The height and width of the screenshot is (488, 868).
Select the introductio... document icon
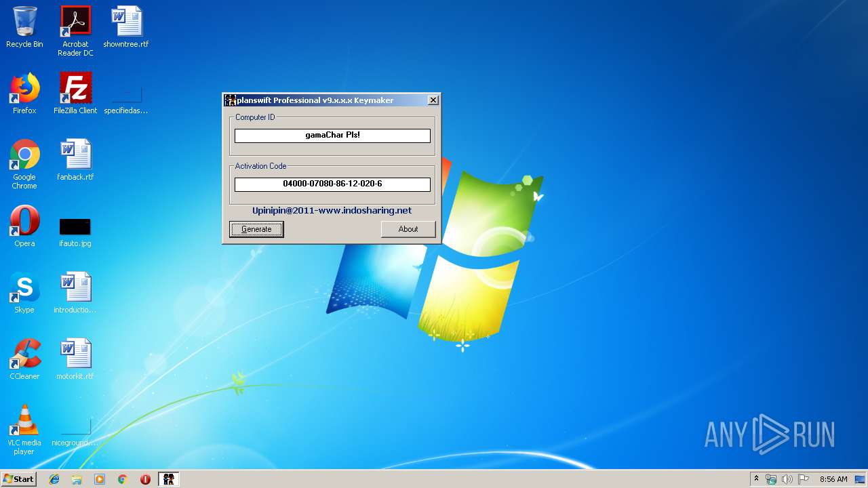coord(75,293)
